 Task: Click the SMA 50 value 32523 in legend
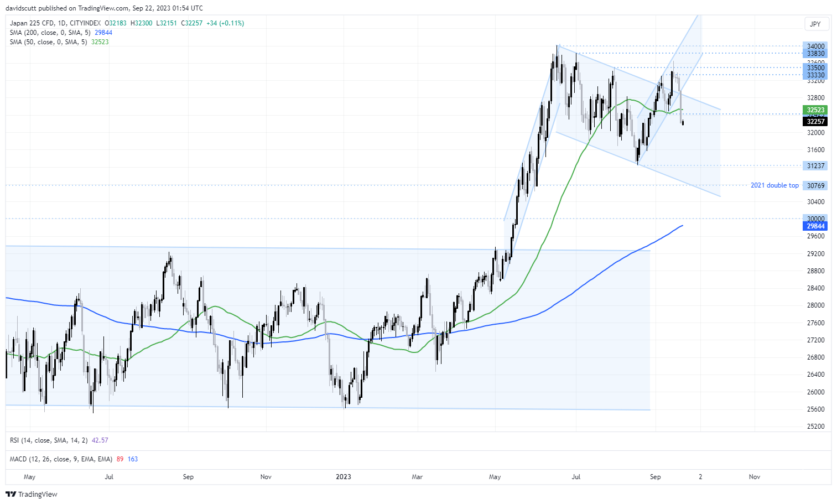100,42
